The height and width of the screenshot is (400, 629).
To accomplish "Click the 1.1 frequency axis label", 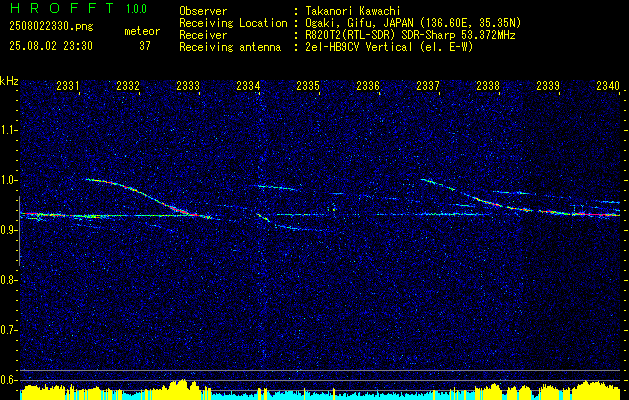I will [7, 130].
